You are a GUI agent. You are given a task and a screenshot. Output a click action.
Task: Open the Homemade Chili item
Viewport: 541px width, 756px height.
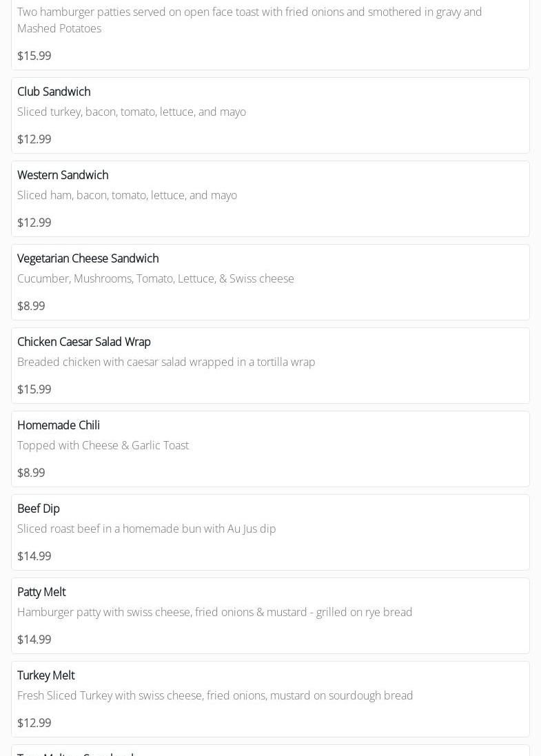coord(59,425)
